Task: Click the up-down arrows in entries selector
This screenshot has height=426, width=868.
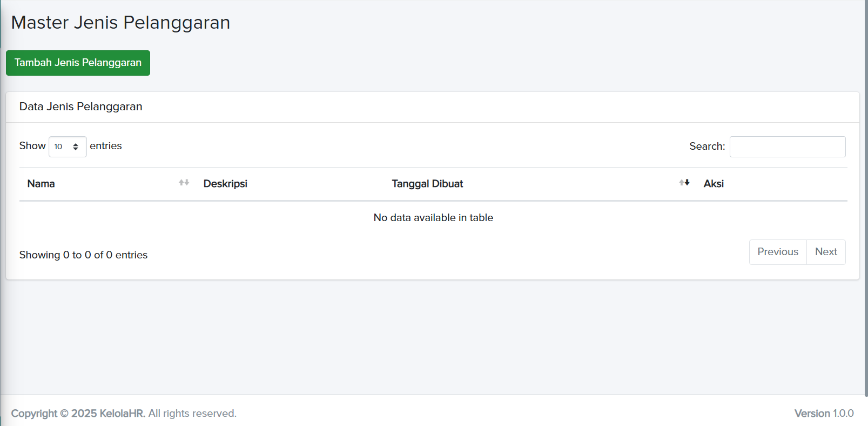Action: click(76, 147)
